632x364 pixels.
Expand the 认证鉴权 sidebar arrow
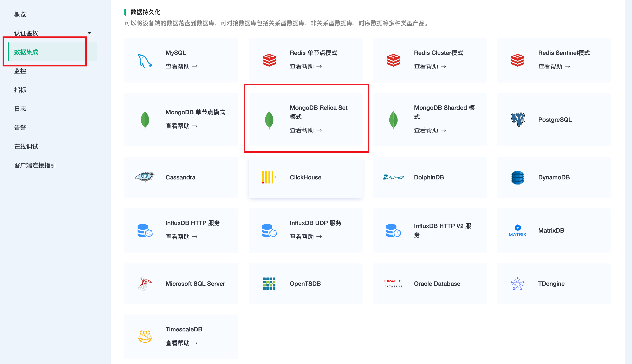tap(89, 33)
